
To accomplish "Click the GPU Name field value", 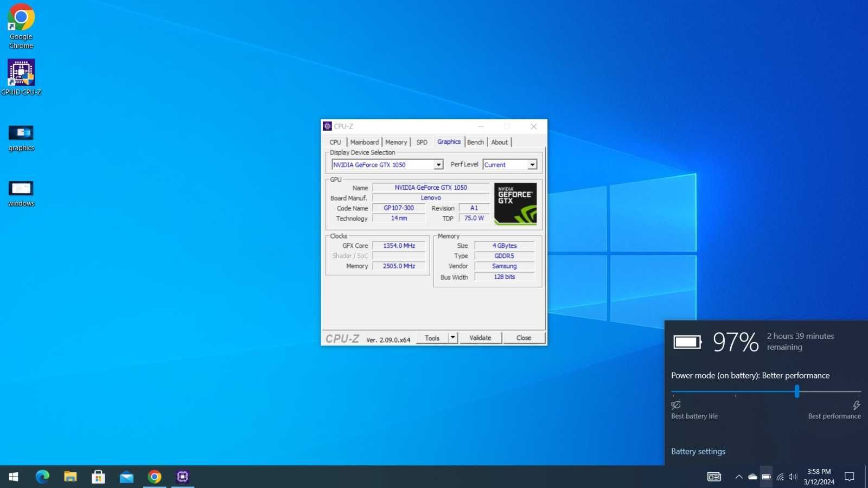I will click(x=431, y=188).
